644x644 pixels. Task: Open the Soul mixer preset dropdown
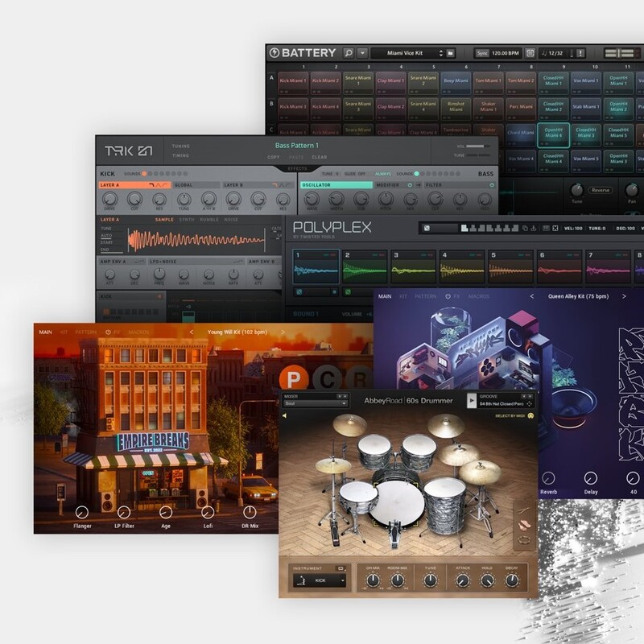[319, 402]
